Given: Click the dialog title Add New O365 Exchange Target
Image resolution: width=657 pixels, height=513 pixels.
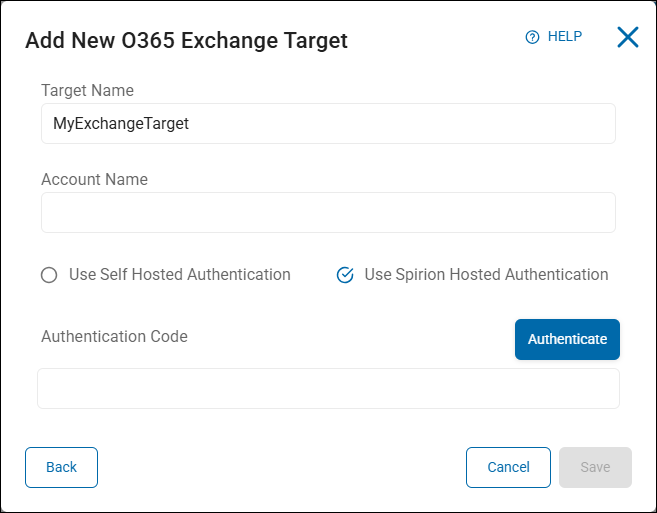Looking at the screenshot, I should coord(186,40).
